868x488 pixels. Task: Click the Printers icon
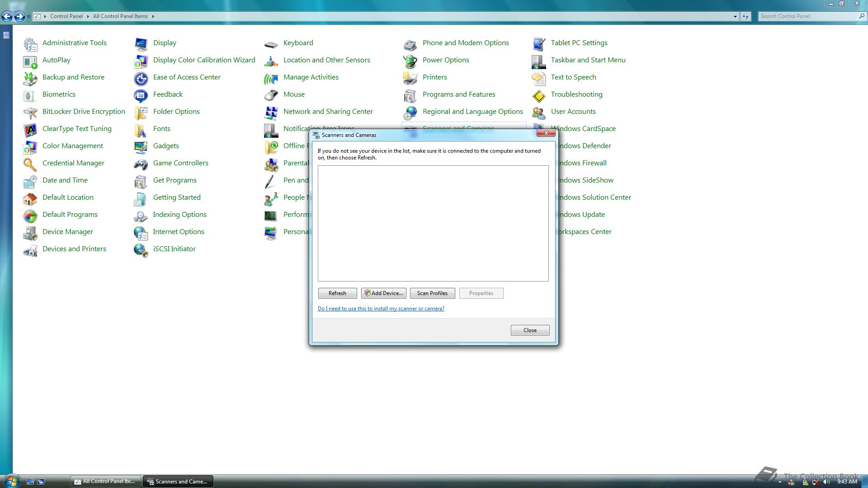click(410, 78)
